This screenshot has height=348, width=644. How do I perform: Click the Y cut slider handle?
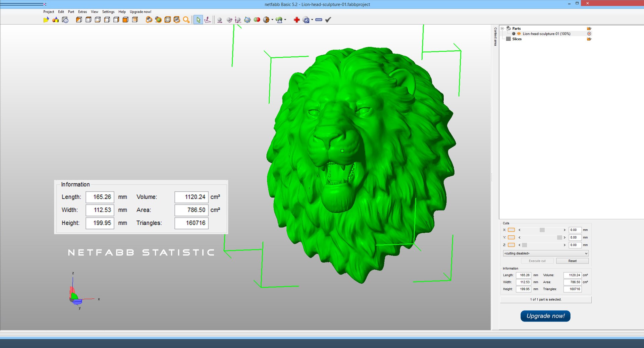click(x=559, y=237)
